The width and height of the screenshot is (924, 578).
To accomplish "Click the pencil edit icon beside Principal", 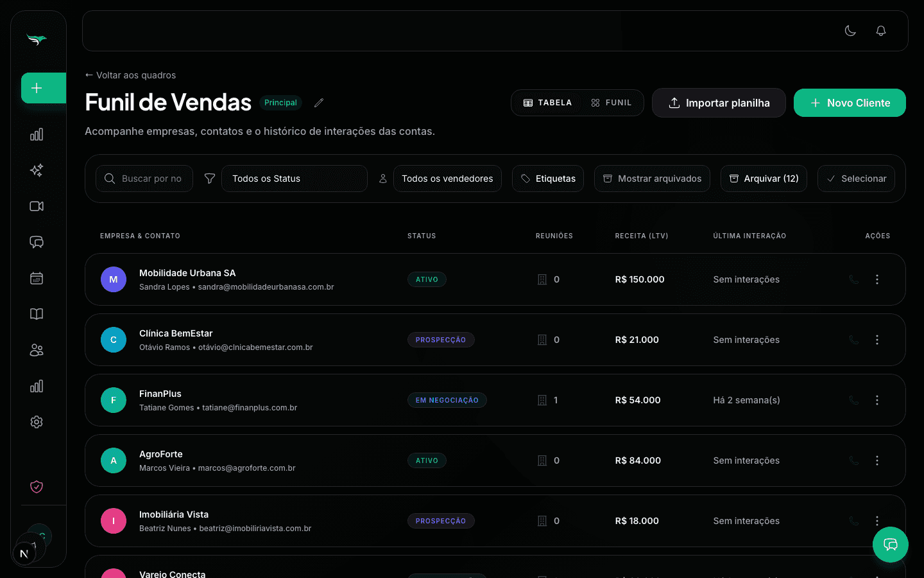I will tap(319, 103).
